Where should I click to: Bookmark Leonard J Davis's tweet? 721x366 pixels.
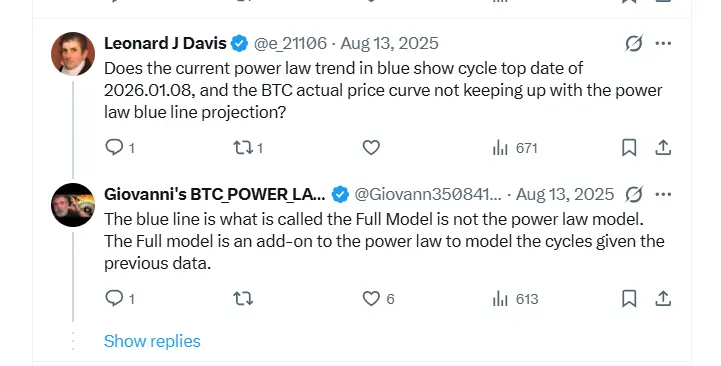tap(629, 148)
